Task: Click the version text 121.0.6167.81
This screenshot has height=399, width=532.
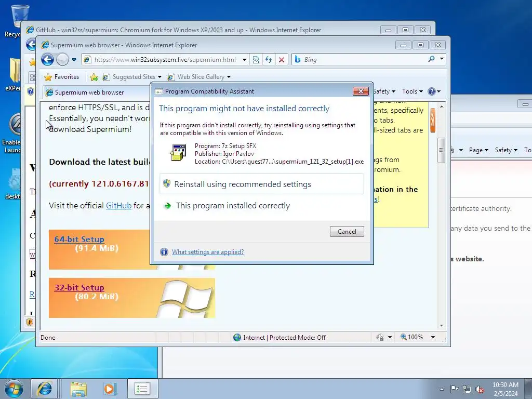Action: click(120, 183)
